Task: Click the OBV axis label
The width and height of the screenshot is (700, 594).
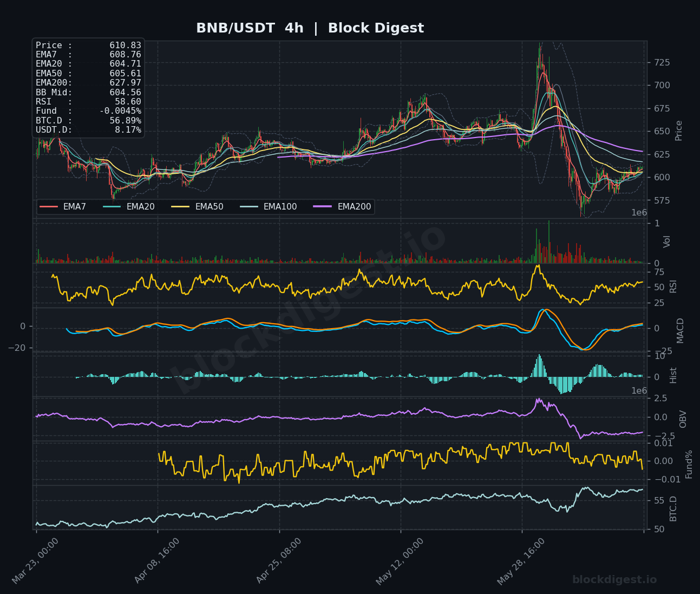Action: (683, 419)
